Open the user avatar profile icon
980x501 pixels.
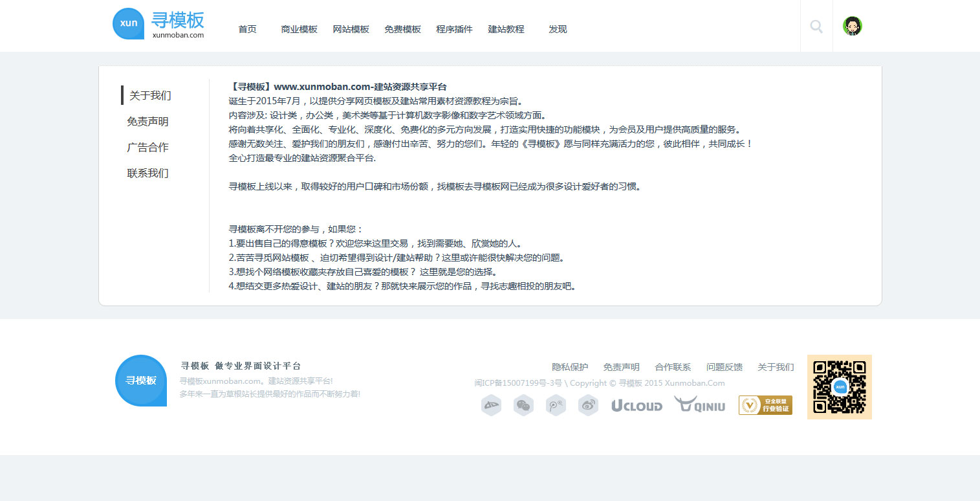[853, 27]
